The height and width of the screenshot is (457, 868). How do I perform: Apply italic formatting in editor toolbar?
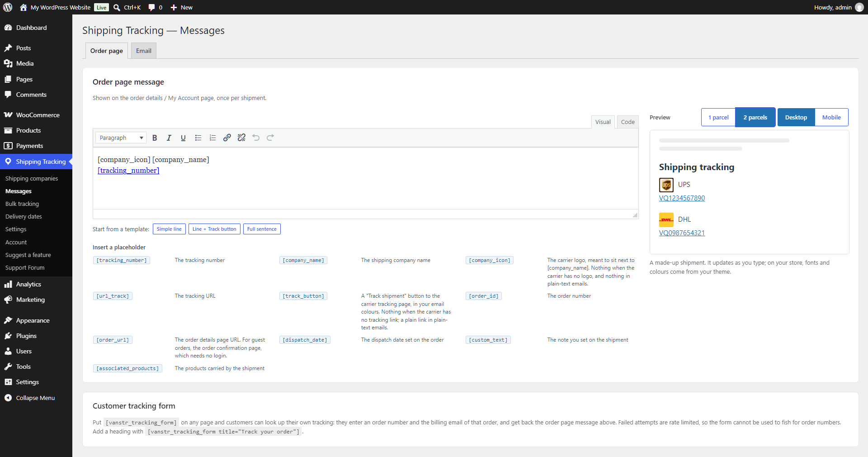[169, 138]
